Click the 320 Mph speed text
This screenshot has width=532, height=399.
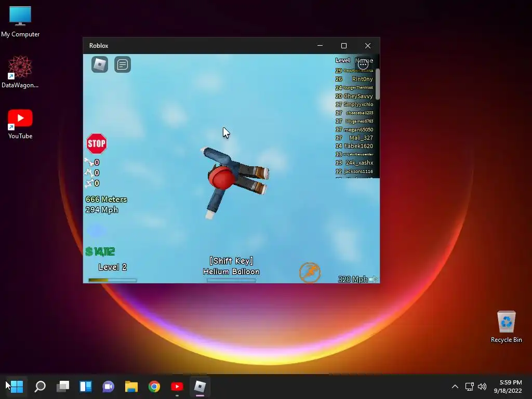(x=353, y=279)
